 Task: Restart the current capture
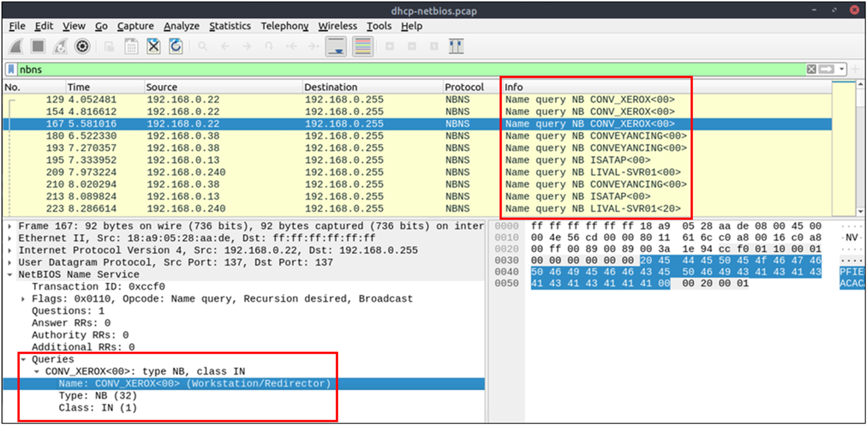click(60, 46)
